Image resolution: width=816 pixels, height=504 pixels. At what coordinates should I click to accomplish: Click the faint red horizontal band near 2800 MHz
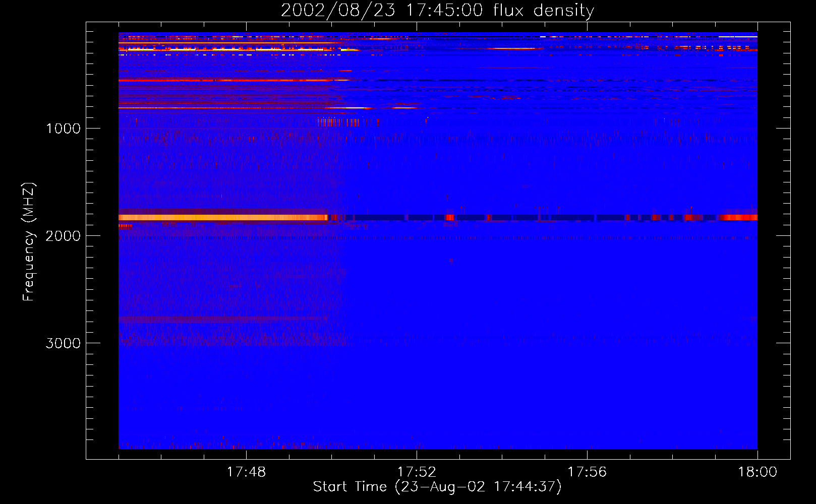pyautogui.click(x=222, y=319)
